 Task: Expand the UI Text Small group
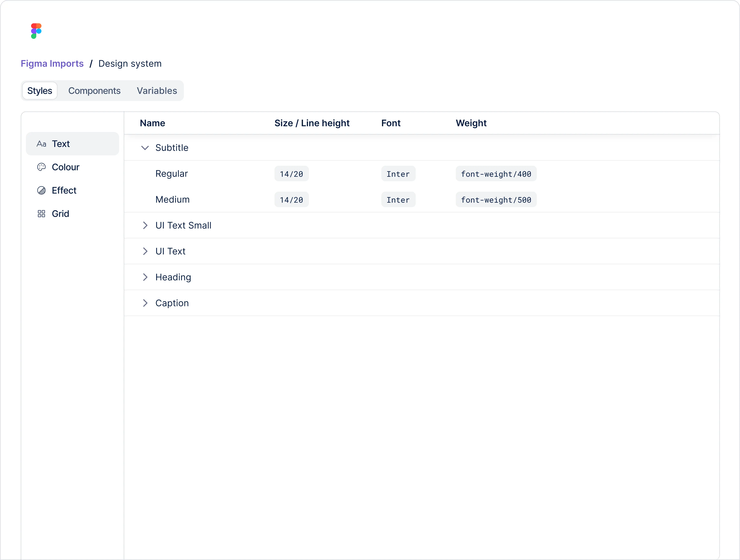coord(145,225)
